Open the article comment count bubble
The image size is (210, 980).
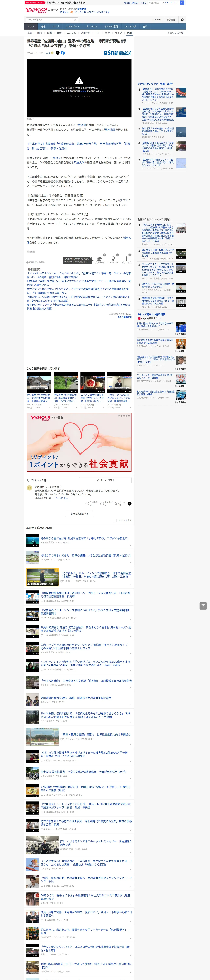[x=48, y=53]
